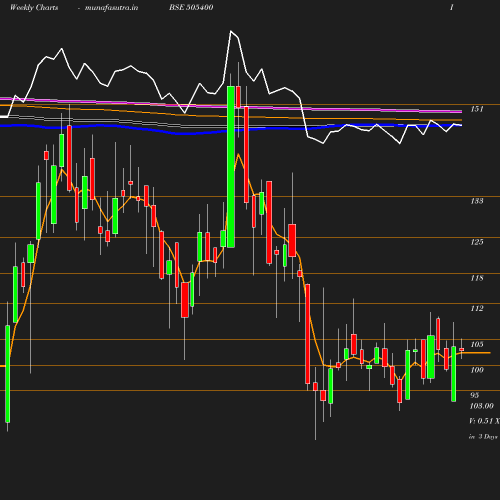Click the tallest green candlestick near the chart peak
Screen dimensions: 500x500
point(231,167)
